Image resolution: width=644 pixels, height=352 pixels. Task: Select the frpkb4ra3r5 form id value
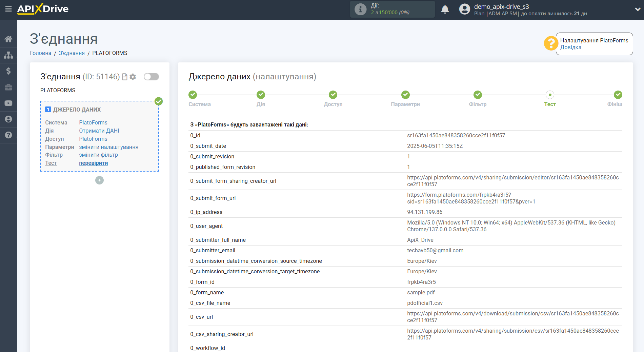(421, 282)
